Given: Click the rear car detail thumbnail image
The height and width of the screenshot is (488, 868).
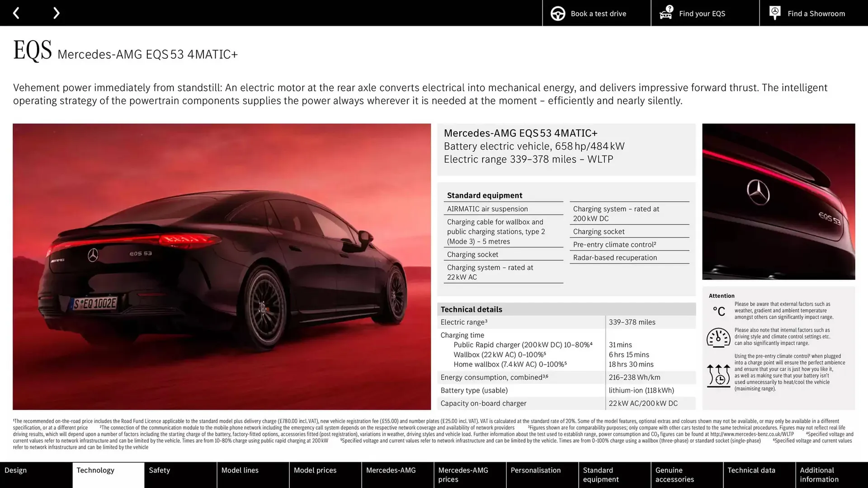Looking at the screenshot, I should 778,202.
